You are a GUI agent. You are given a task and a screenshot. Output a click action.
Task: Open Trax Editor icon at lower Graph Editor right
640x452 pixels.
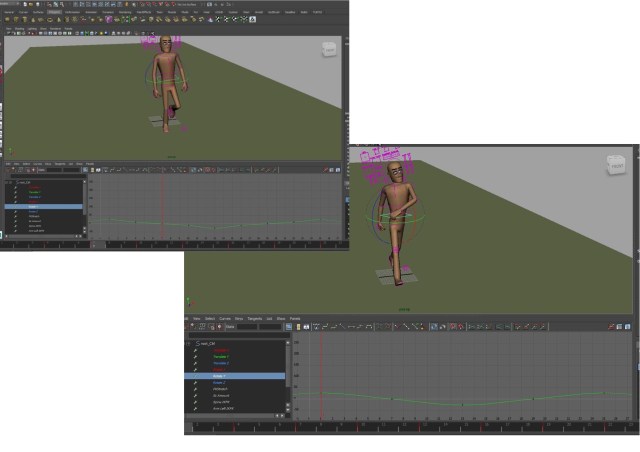(x=628, y=327)
